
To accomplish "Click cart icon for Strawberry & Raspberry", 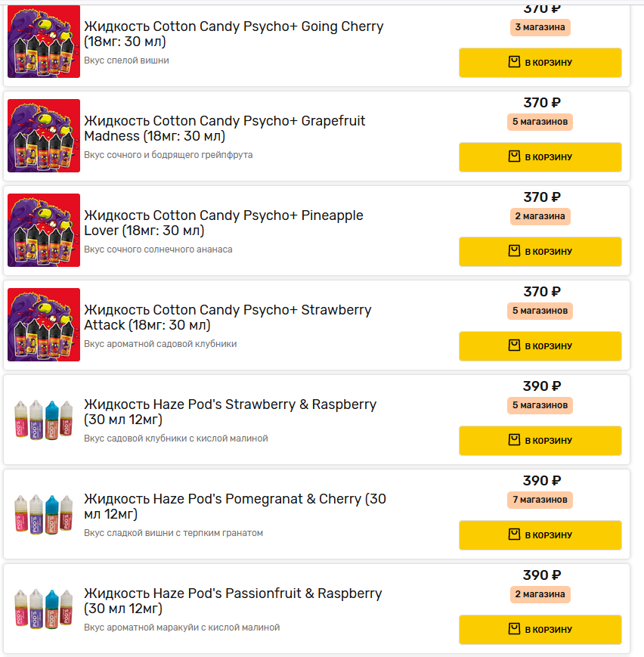I will pyautogui.click(x=514, y=440).
